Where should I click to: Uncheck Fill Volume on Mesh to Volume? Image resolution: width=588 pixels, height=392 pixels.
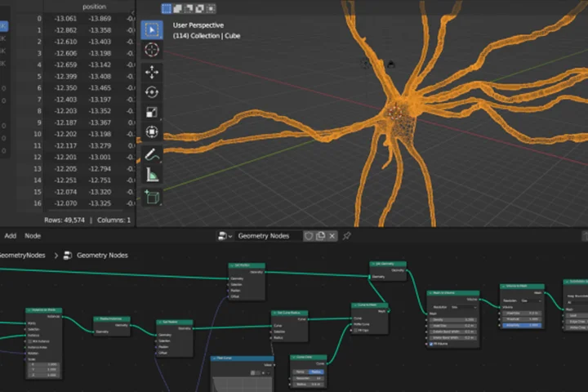pos(431,344)
